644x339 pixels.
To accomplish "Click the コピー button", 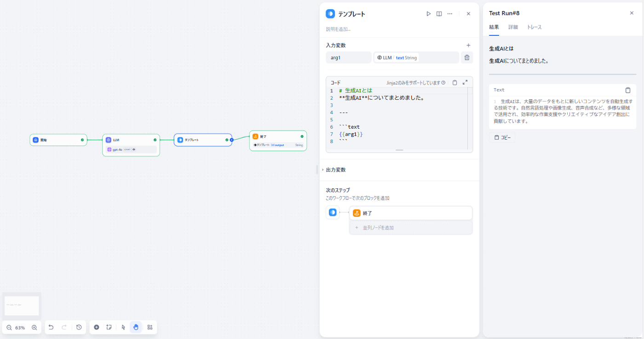I will coord(502,137).
